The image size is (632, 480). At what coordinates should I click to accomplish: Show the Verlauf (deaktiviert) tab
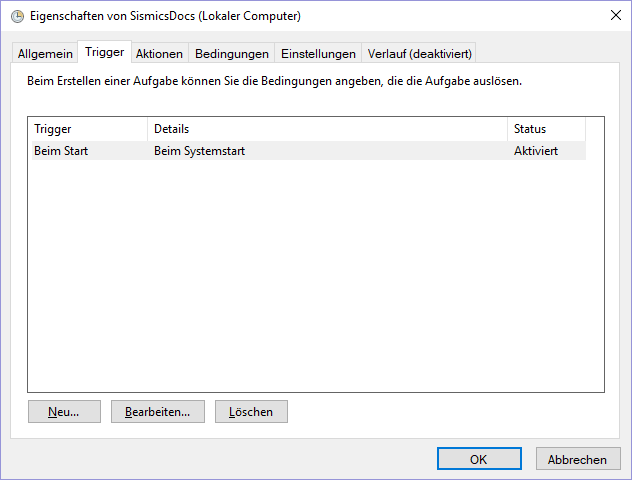pyautogui.click(x=419, y=54)
